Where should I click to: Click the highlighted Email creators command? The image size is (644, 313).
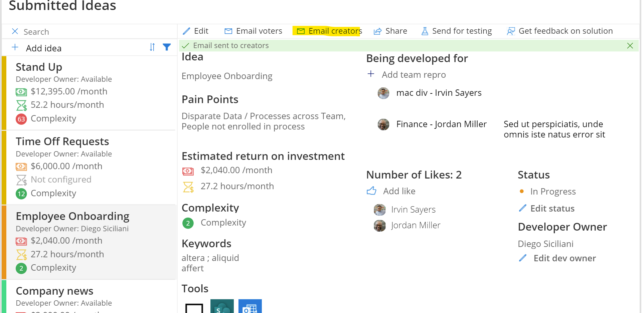tap(328, 31)
